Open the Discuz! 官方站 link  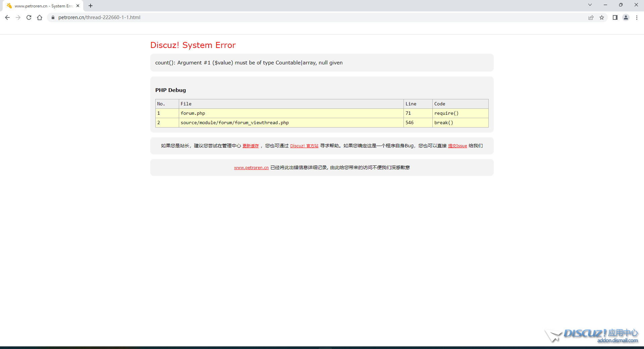pos(304,146)
